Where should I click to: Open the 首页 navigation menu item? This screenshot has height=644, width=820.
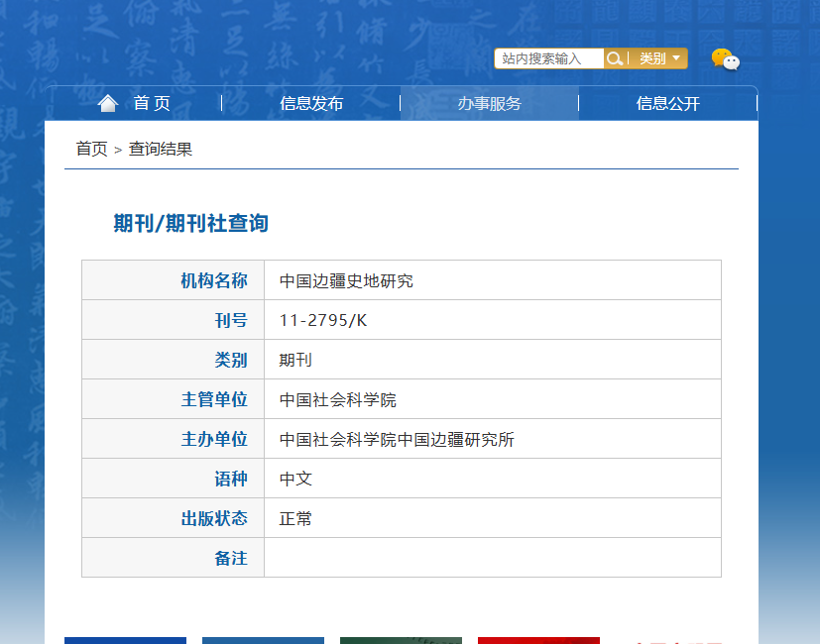pos(133,103)
